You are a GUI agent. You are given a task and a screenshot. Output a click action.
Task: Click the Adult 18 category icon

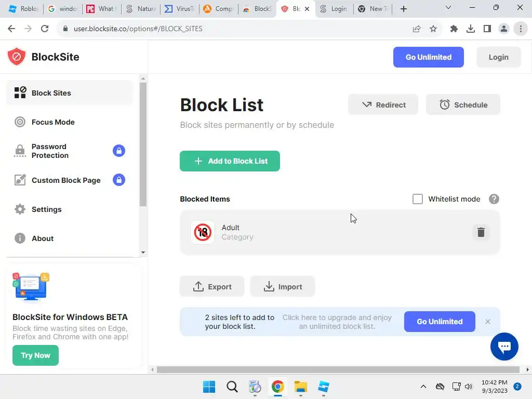pos(203,232)
